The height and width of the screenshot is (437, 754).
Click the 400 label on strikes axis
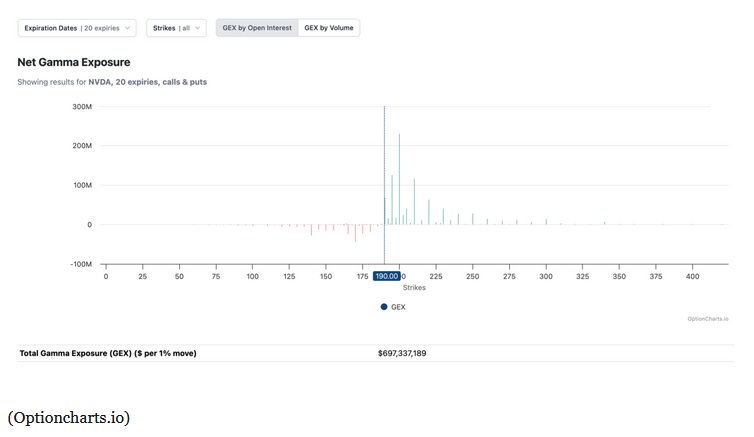tap(692, 276)
